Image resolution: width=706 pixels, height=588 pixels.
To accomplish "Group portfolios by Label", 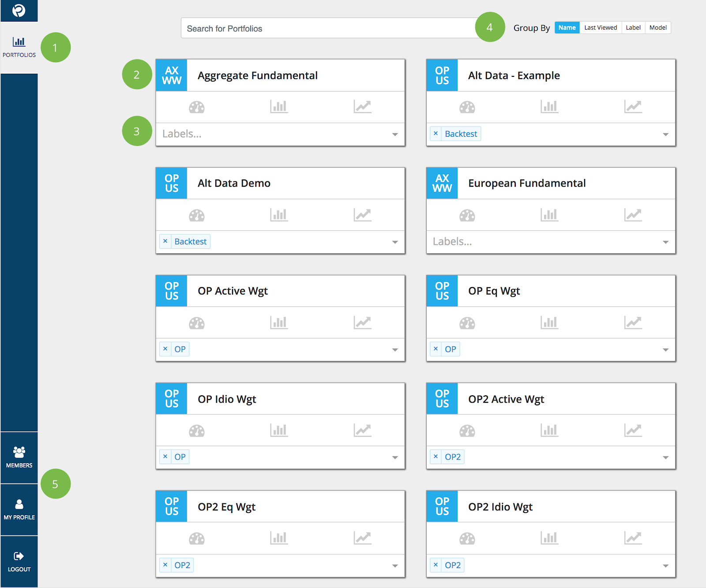I will [x=633, y=27].
